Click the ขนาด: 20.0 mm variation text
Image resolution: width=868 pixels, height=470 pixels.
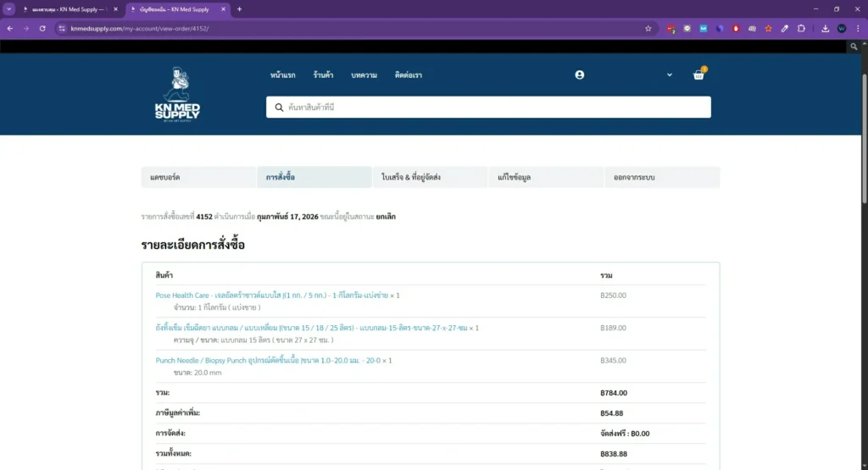point(198,373)
